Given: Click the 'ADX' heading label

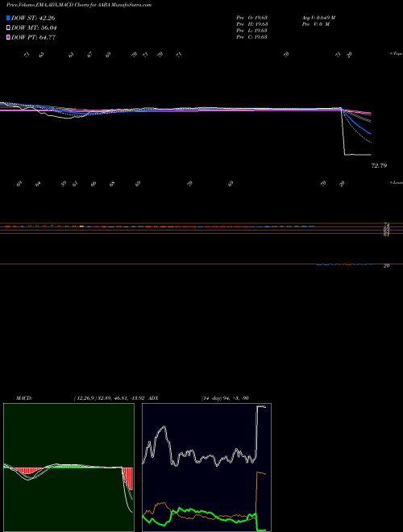Looking at the screenshot, I should click(153, 398).
